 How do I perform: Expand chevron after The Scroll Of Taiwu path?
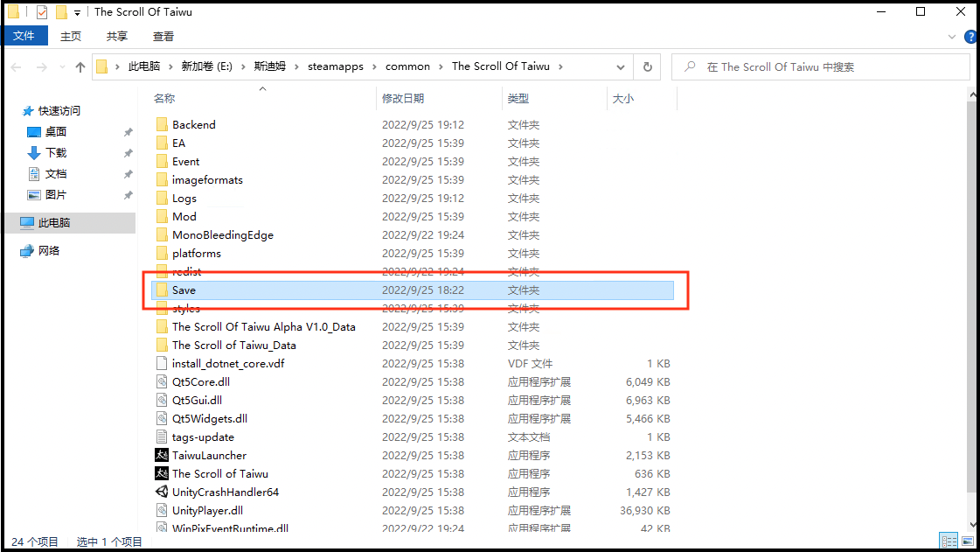[560, 66]
